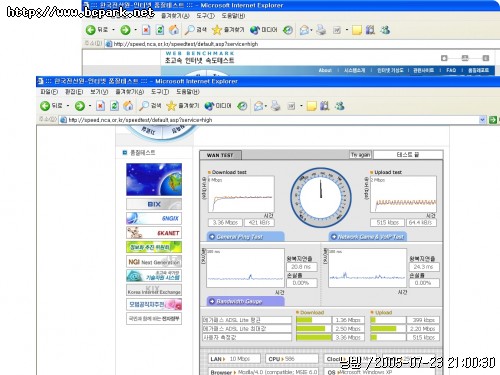Click the Back arrow in the front window
The height and width of the screenshot is (375, 500).
click(x=45, y=106)
